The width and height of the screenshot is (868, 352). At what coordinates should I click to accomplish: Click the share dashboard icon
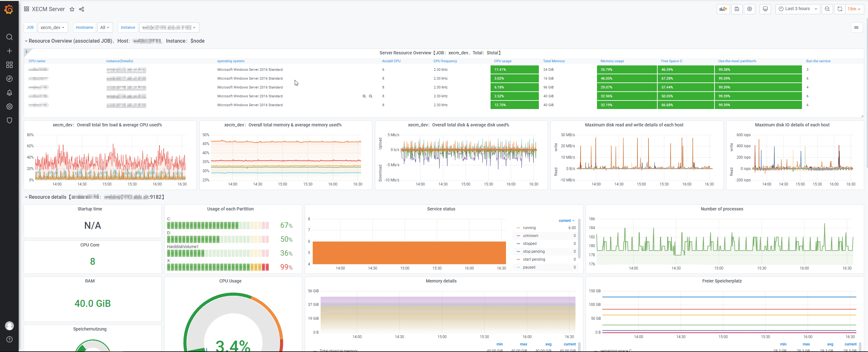pos(81,9)
